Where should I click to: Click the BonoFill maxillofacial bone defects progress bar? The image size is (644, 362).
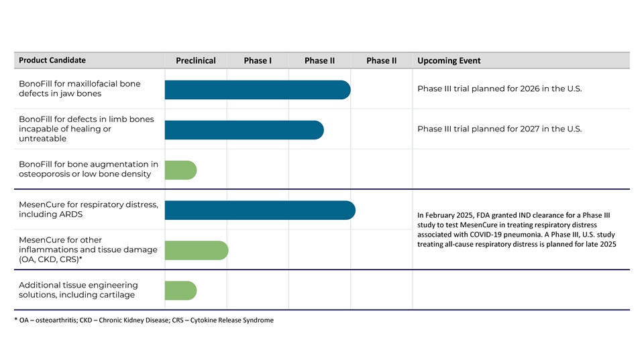pos(258,90)
